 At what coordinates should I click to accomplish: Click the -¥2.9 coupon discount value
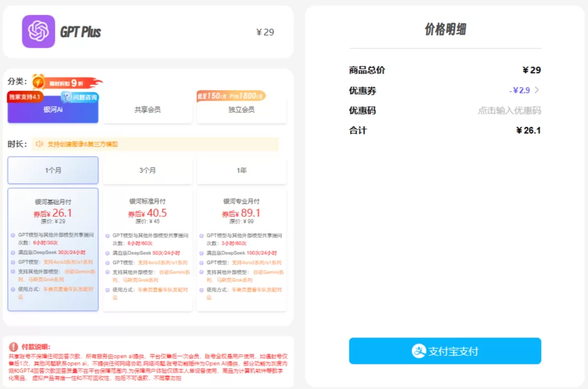pyautogui.click(x=519, y=90)
